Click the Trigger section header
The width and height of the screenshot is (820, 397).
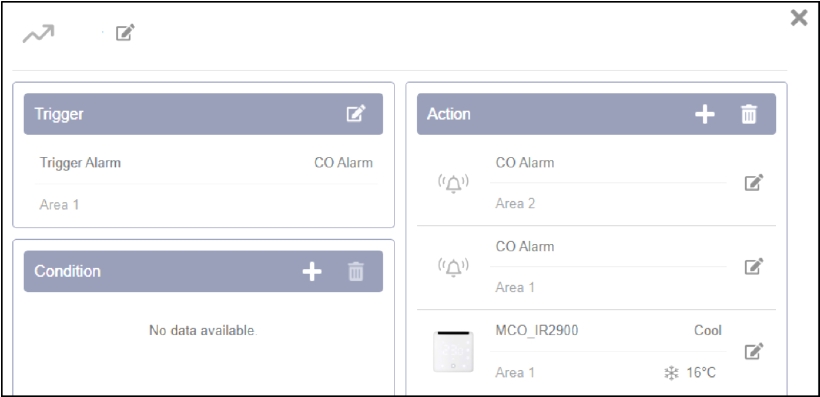click(x=203, y=114)
